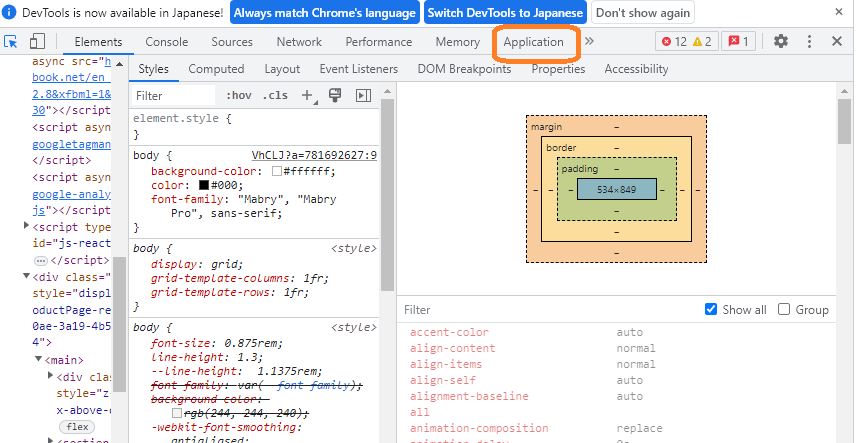Uncheck the Show all checkbox
Viewport: 856px width, 443px height.
coord(710,309)
